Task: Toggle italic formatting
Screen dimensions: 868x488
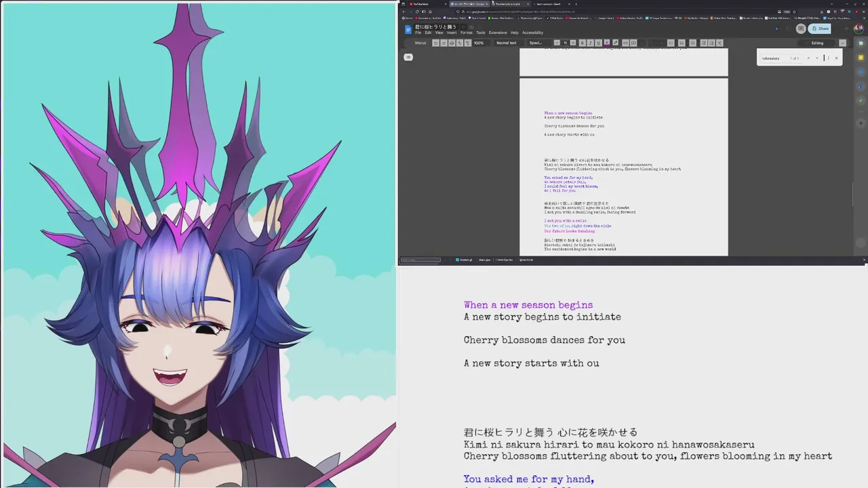Action: point(590,43)
